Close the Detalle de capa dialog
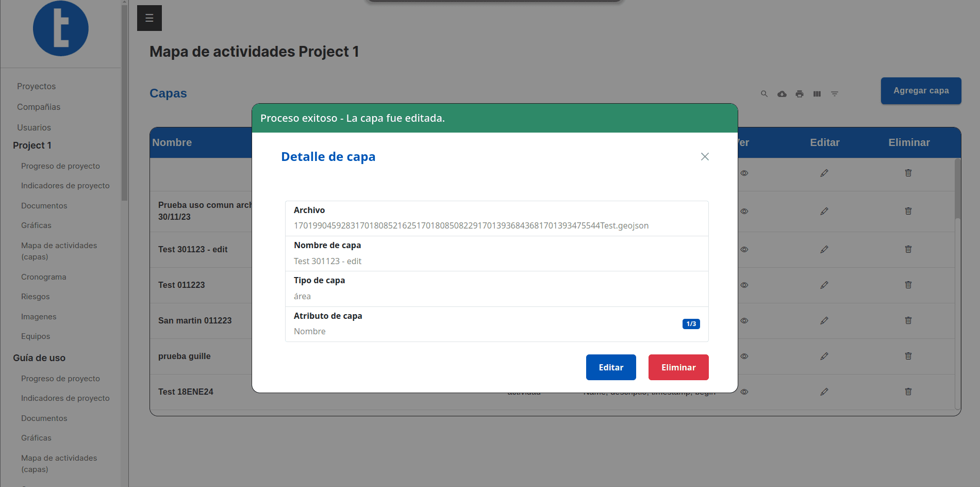 [x=705, y=156]
